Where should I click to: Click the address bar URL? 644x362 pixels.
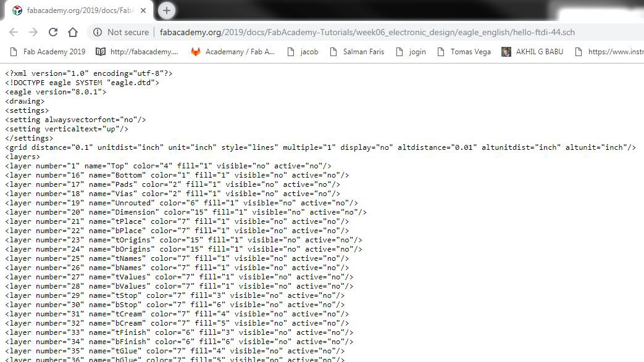coord(367,32)
